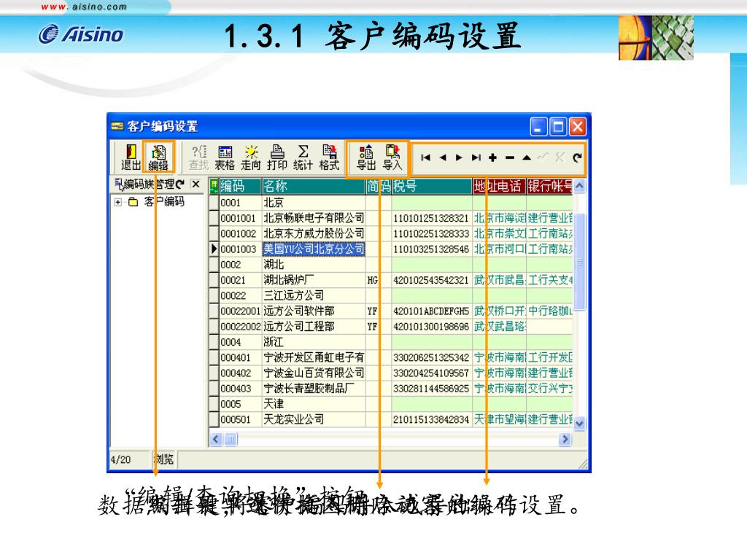Select the 客户编码 folder in tree
This screenshot has width=747, height=560.
pos(163,202)
